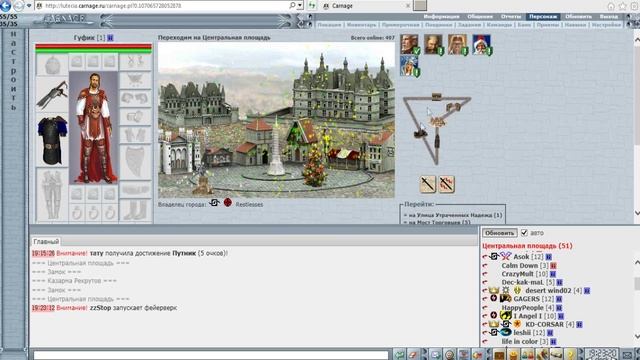Click the red round city owner icon
640x360 pixels.
[x=228, y=202]
